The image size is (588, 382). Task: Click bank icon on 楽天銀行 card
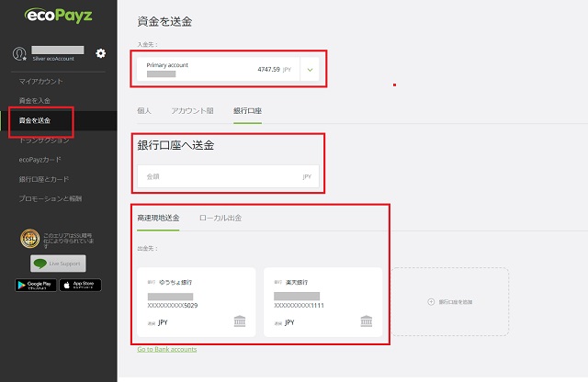point(366,322)
